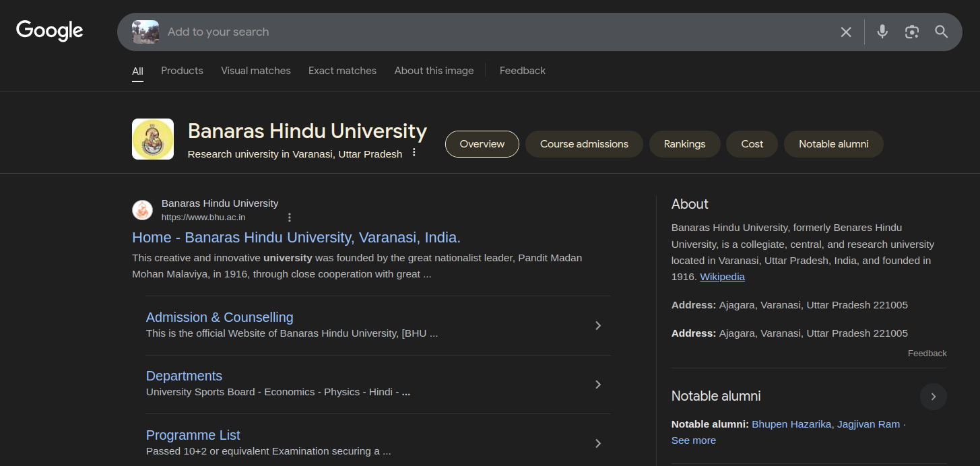The height and width of the screenshot is (466, 980).
Task: Open the Jagjivan Ram link
Action: click(x=868, y=424)
